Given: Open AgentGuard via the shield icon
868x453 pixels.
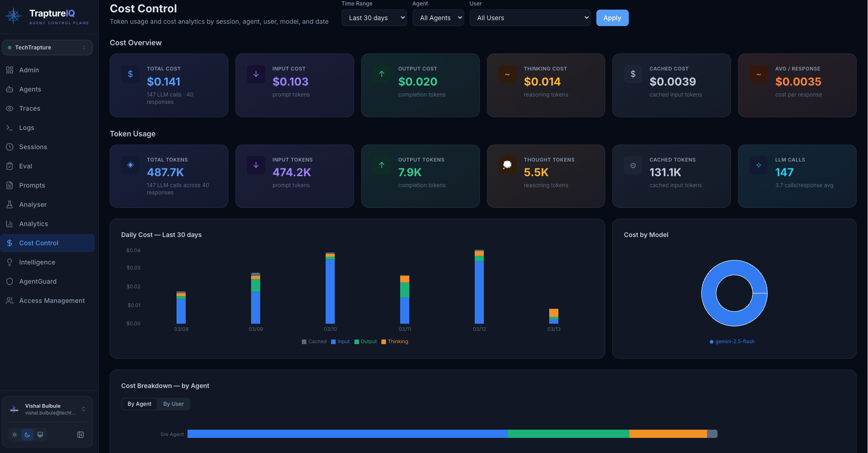Looking at the screenshot, I should (10, 281).
